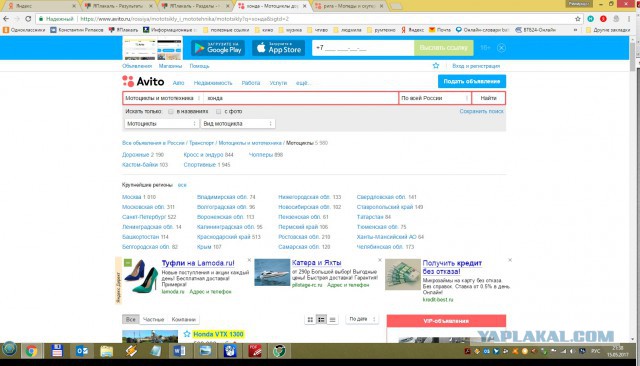
Task: Click the 'Сохранить поиск' link
Action: coord(481,111)
